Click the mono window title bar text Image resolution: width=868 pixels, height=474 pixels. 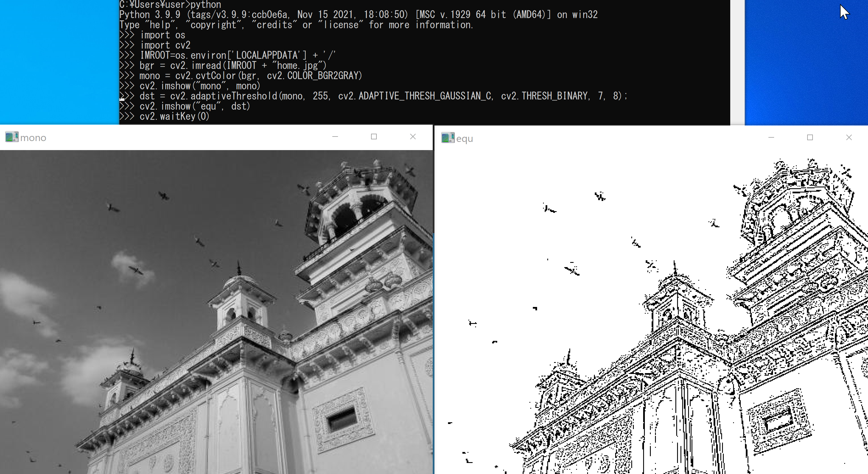click(33, 138)
